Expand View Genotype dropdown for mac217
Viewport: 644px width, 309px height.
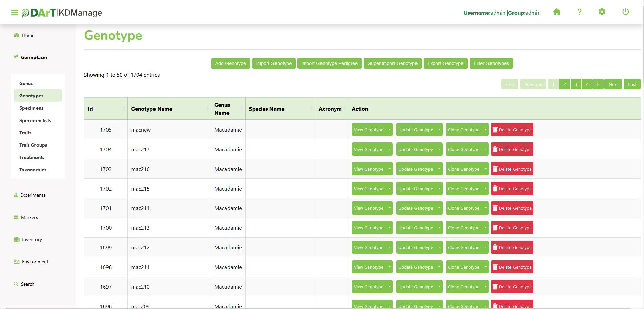point(389,149)
